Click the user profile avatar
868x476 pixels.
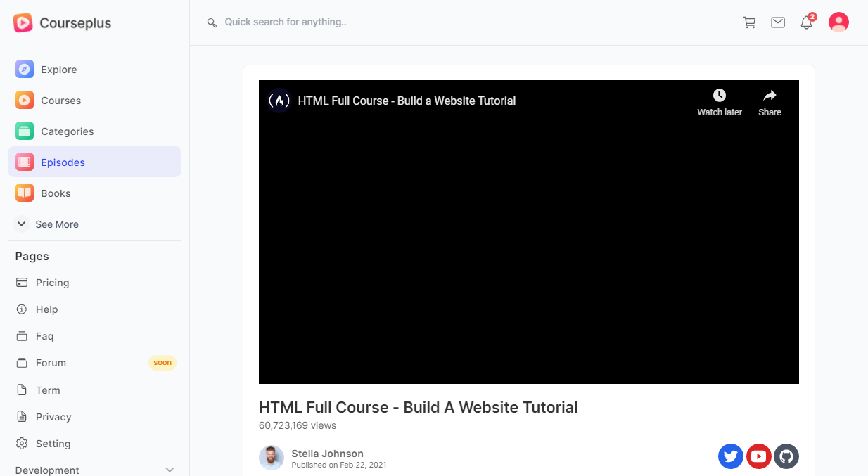838,22
